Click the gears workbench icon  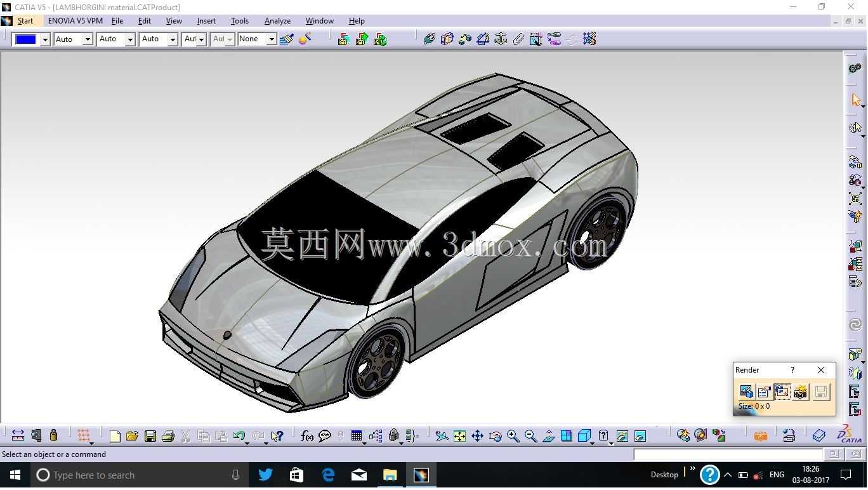click(x=855, y=69)
